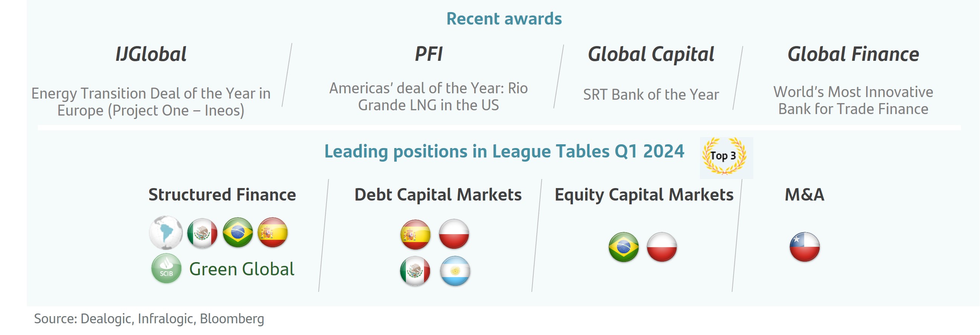This screenshot has height=335, width=980.
Task: Click the Brazil flag under Equity Capital Markets
Action: point(624,247)
